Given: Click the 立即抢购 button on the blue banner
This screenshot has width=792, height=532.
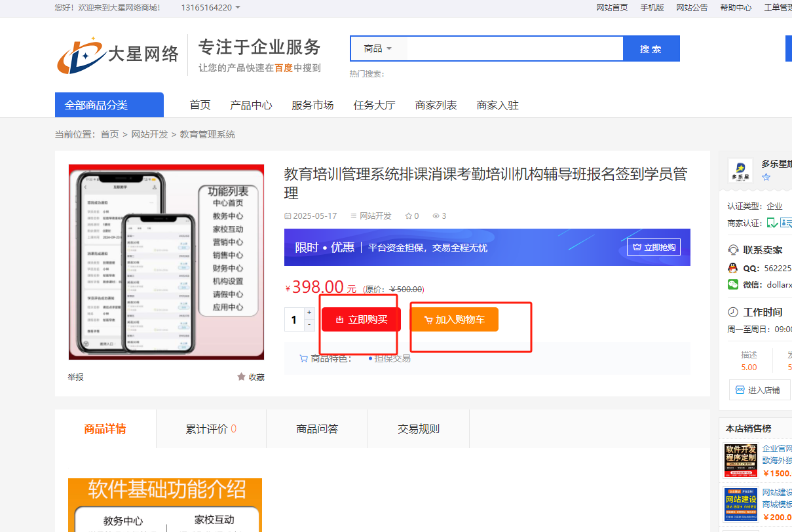Looking at the screenshot, I should pyautogui.click(x=654, y=247).
